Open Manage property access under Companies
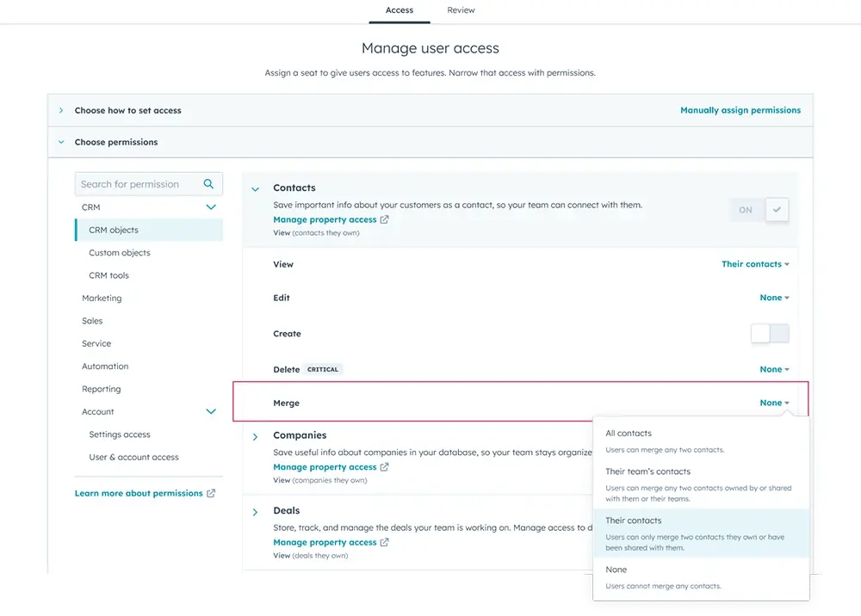Image resolution: width=861 pixels, height=616 pixels. (x=325, y=467)
